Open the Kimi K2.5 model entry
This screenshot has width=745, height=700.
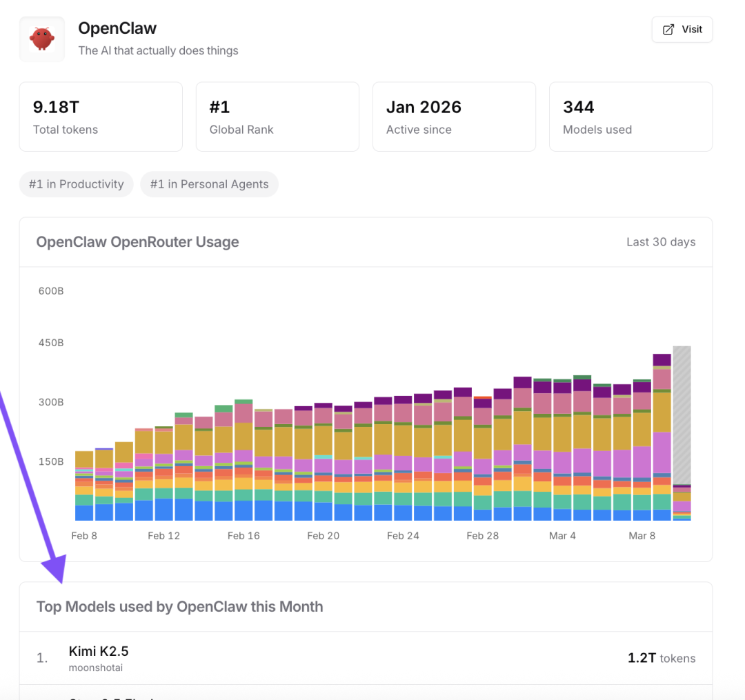point(99,651)
